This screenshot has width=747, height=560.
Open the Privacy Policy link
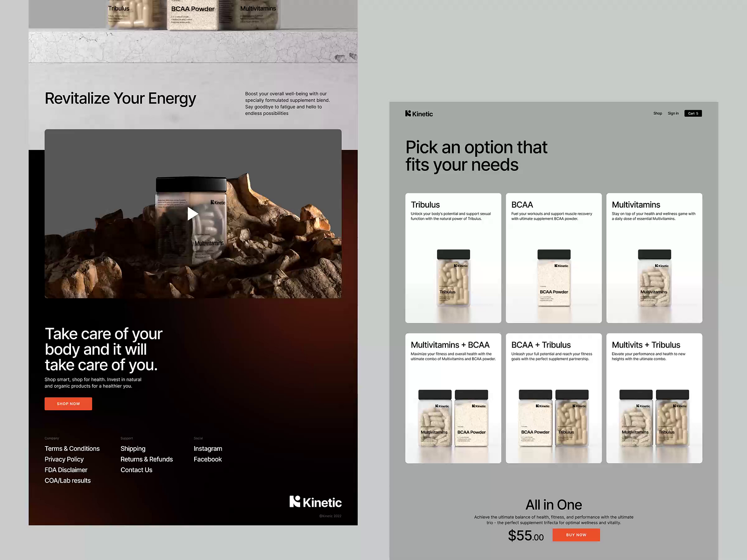coord(64,459)
